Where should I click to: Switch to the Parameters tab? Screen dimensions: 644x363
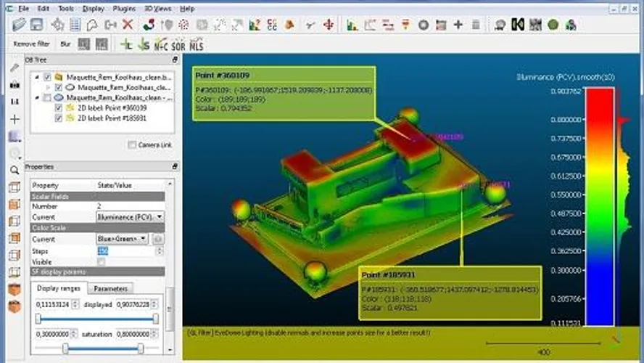111,288
